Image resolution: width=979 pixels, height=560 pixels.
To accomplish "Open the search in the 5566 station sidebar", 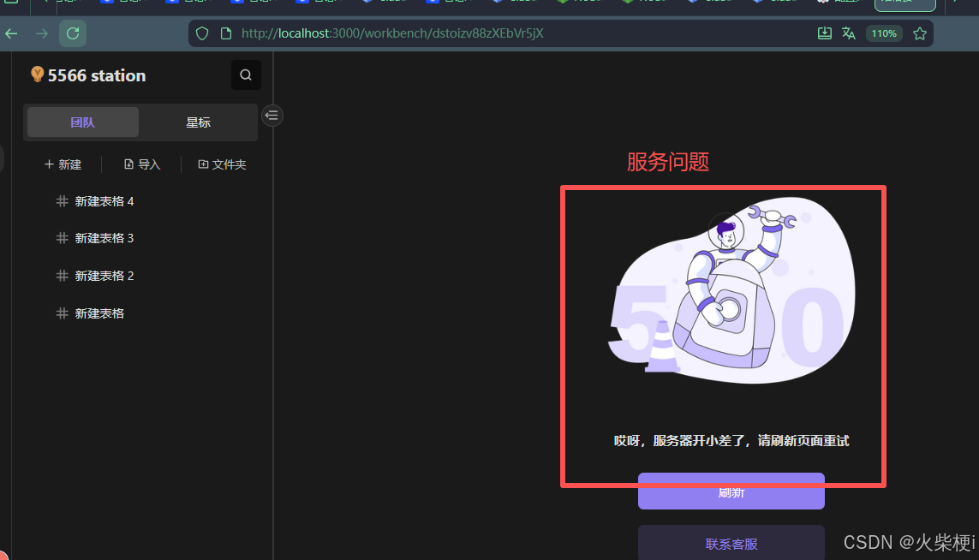I will 246,74.
